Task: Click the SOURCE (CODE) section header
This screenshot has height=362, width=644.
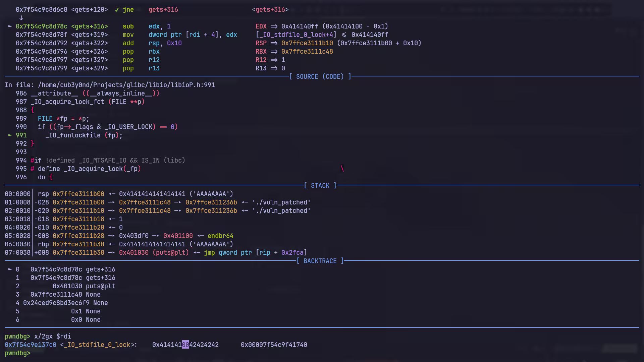Action: [320, 76]
